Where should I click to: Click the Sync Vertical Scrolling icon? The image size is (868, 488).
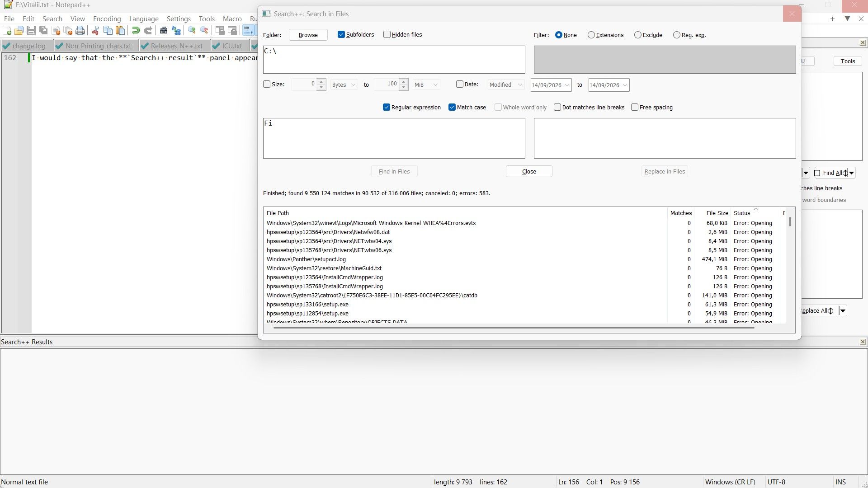[x=220, y=31]
